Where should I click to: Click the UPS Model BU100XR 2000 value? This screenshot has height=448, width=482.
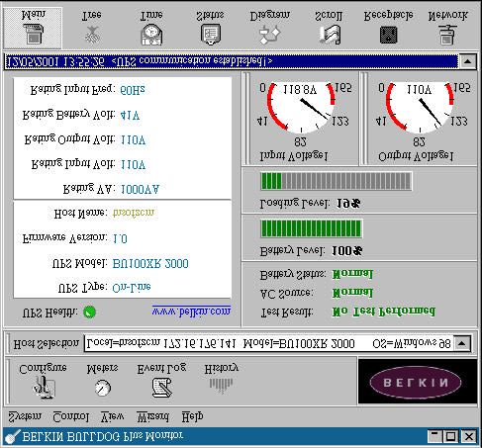[150, 264]
